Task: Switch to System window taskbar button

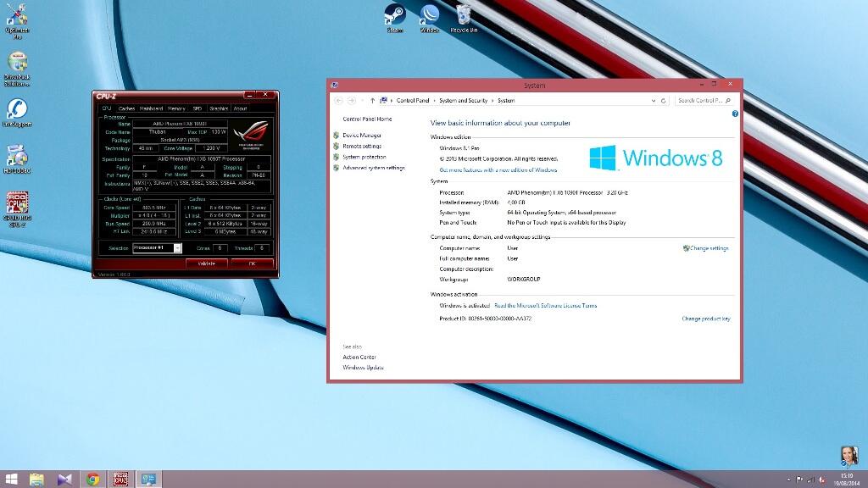Action: coord(148,480)
